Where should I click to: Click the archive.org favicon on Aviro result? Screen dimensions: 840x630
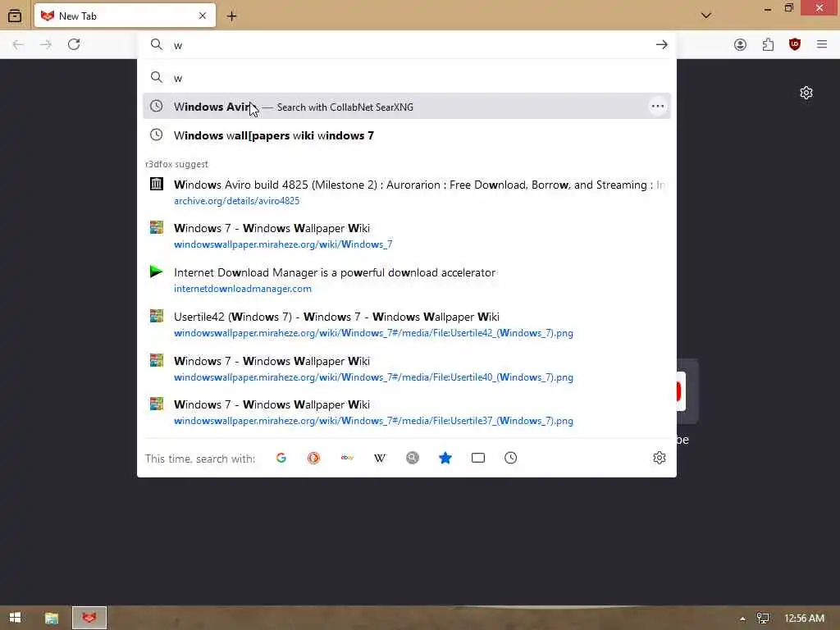(x=157, y=184)
